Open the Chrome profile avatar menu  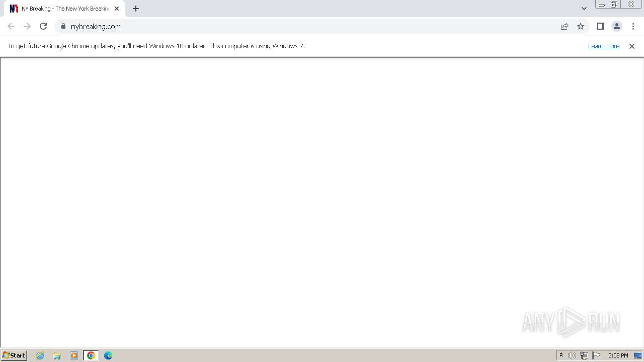click(617, 26)
